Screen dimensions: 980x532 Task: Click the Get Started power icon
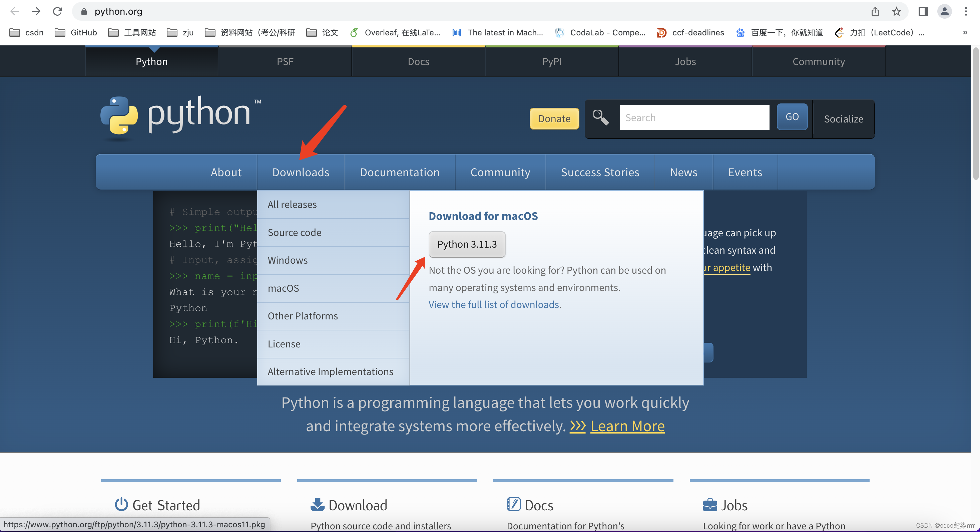pyautogui.click(x=121, y=504)
